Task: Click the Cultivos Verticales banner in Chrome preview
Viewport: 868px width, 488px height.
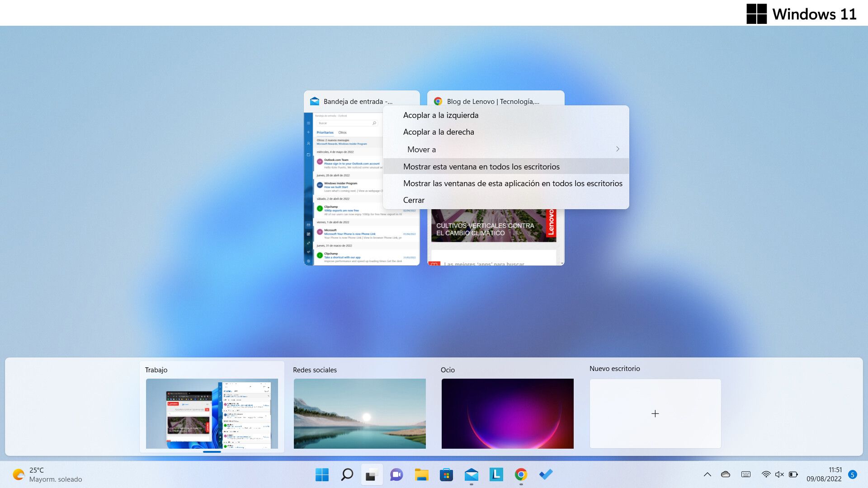Action: 494,225
